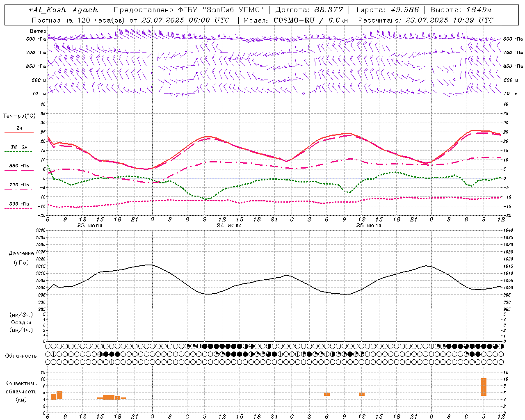Select the Рассчитано: 23.07.2025 10:39 UTC text
This screenshot has height=420, width=525.
(426, 20)
